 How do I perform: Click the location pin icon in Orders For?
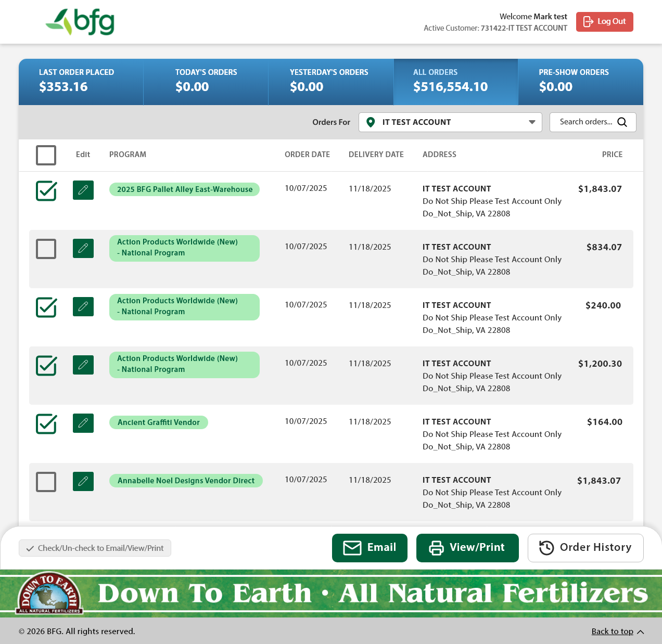tap(371, 122)
